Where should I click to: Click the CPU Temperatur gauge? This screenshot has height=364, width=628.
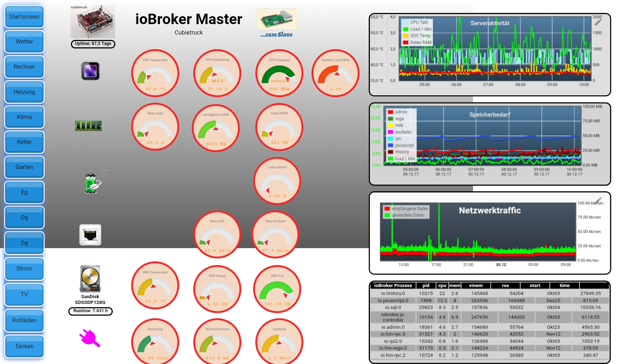click(x=155, y=73)
